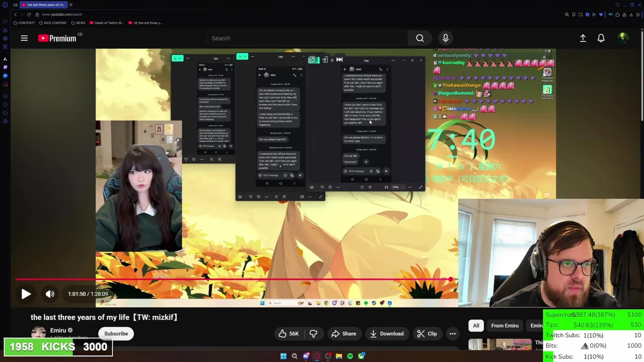Select the All filter chip
The image size is (644, 362).
476,326
